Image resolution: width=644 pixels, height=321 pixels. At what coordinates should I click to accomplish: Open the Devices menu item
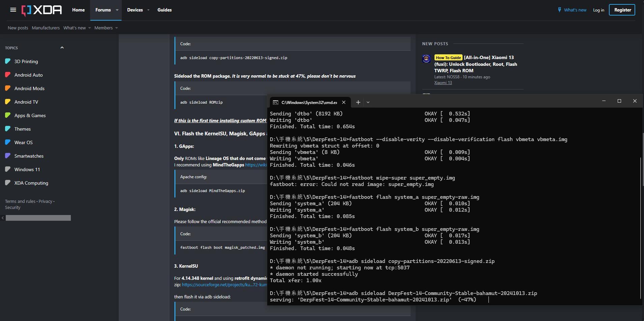135,10
